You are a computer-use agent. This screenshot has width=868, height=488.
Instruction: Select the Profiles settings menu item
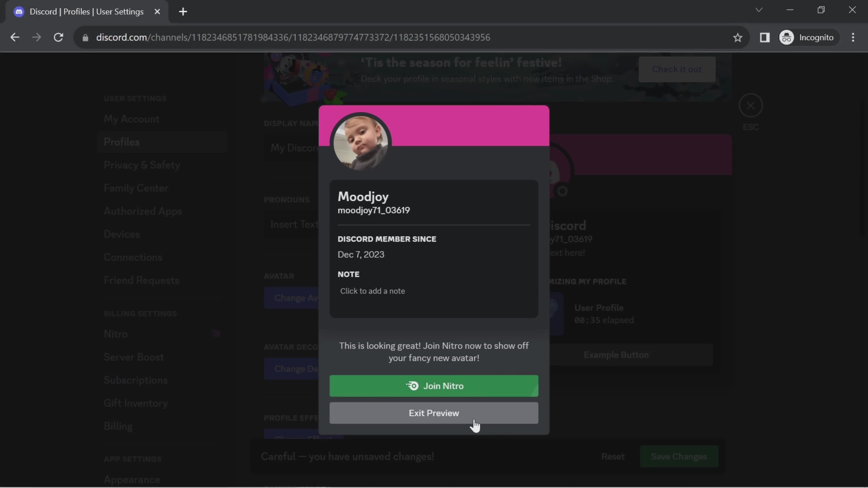pos(122,142)
